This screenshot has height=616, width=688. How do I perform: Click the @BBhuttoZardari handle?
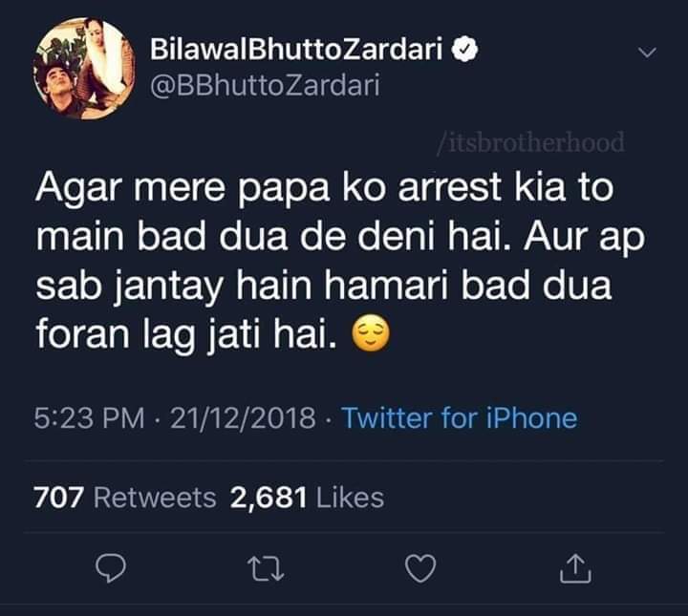click(x=265, y=86)
